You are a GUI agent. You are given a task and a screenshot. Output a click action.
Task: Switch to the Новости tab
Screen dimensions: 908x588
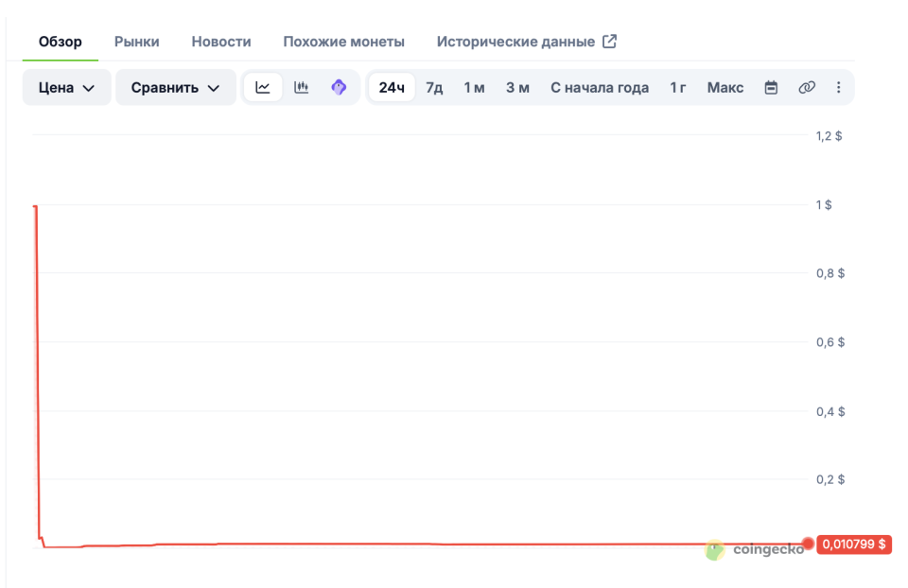coord(221,42)
